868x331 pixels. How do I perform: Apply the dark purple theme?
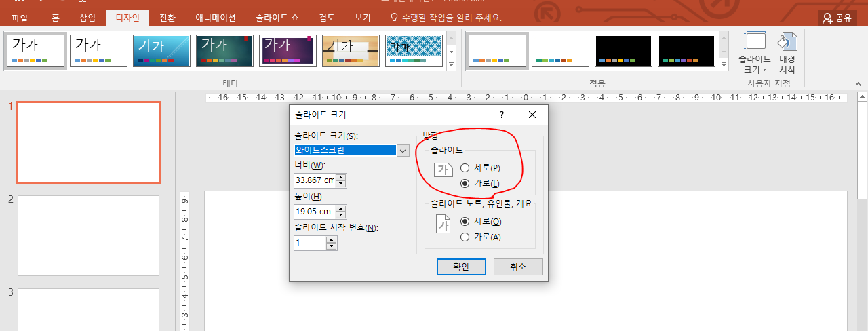288,51
